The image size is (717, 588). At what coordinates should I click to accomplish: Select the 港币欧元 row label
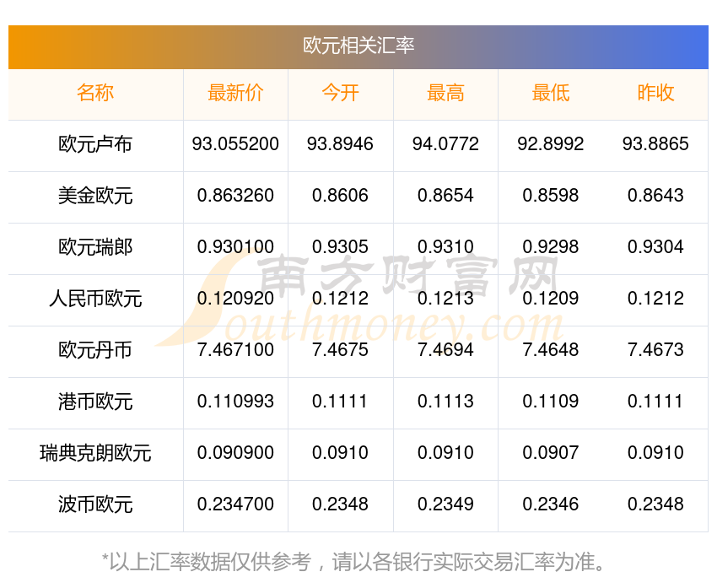point(95,402)
